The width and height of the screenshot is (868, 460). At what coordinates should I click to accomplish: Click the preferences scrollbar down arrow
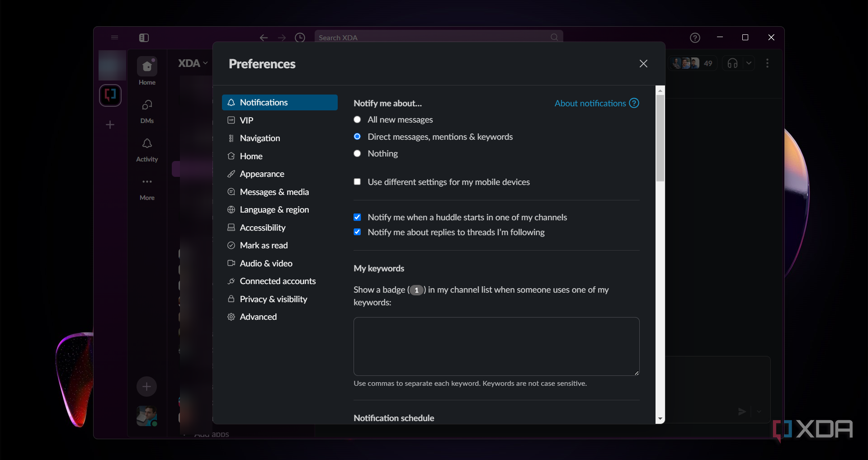pos(660,419)
